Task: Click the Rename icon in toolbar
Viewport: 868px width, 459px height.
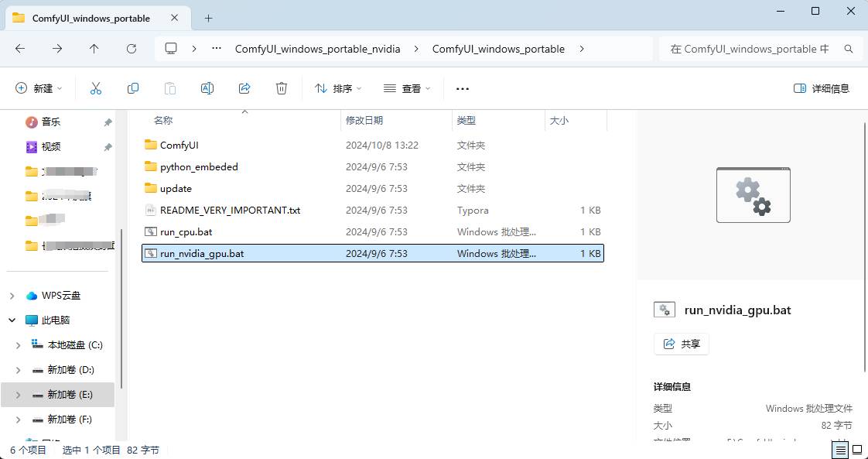Action: click(x=207, y=88)
